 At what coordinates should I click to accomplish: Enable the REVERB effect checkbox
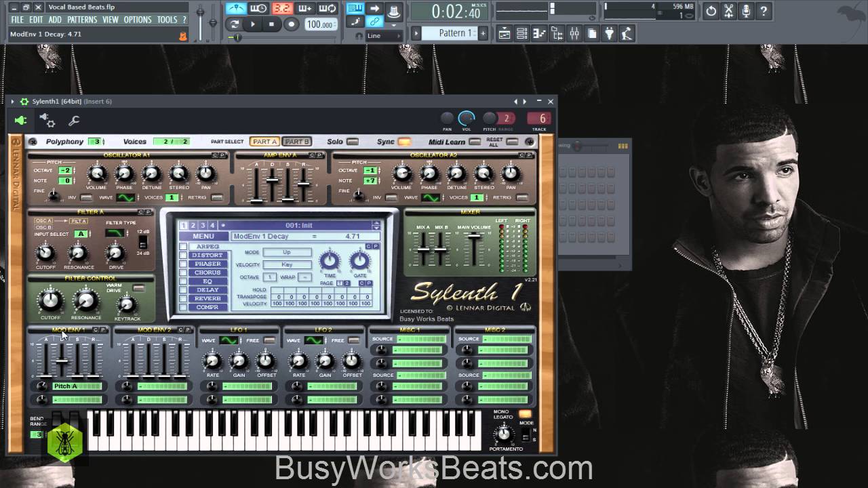[x=183, y=298]
